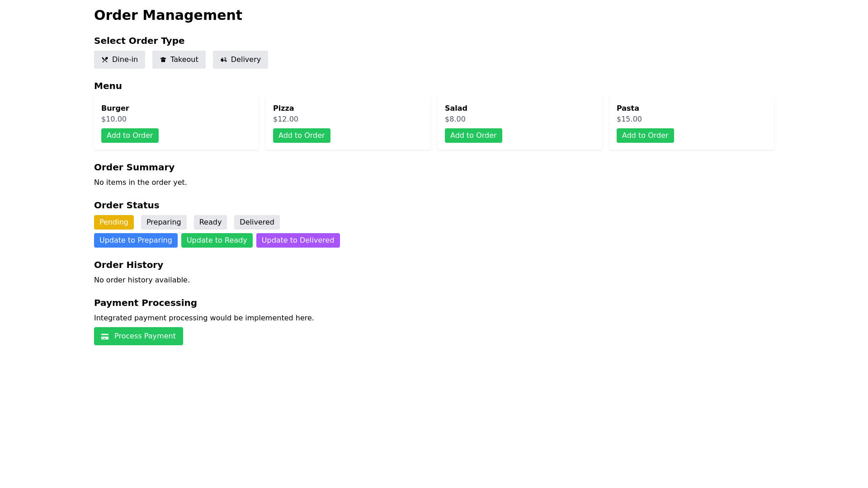Image resolution: width=868 pixels, height=488 pixels.
Task: Click the delivery truck icon on Delivery
Action: pos(224,59)
